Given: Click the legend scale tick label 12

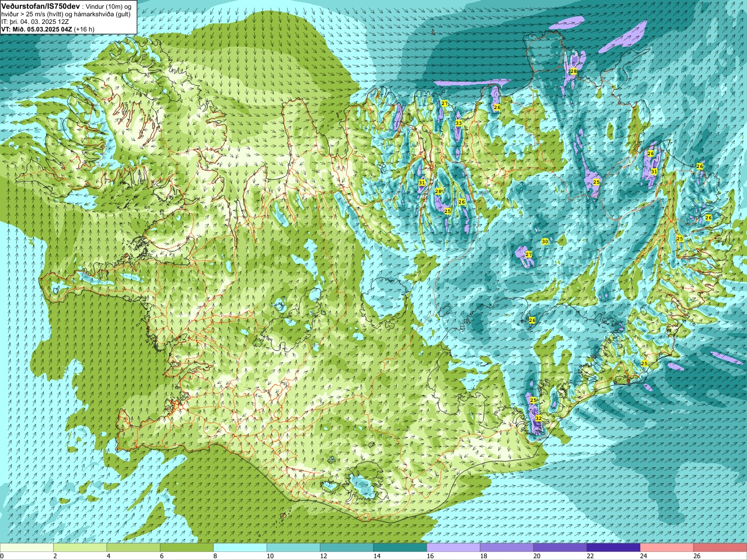Looking at the screenshot, I should click(x=323, y=556).
